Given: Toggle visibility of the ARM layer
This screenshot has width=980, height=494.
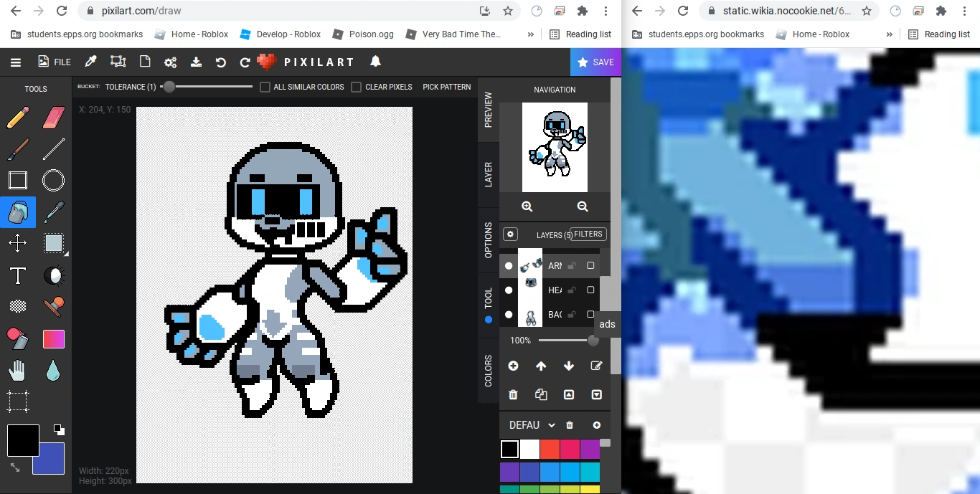Looking at the screenshot, I should pos(509,265).
